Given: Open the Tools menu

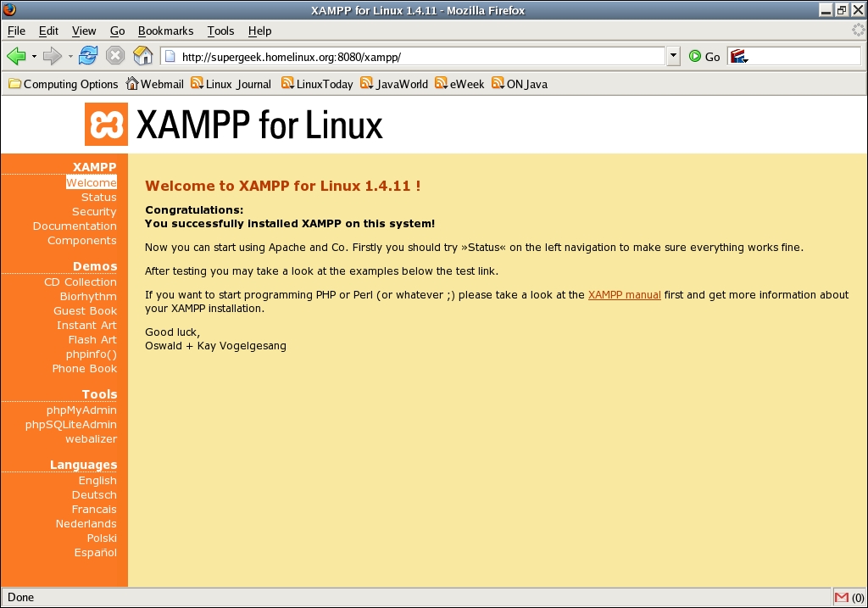Looking at the screenshot, I should coord(220,31).
